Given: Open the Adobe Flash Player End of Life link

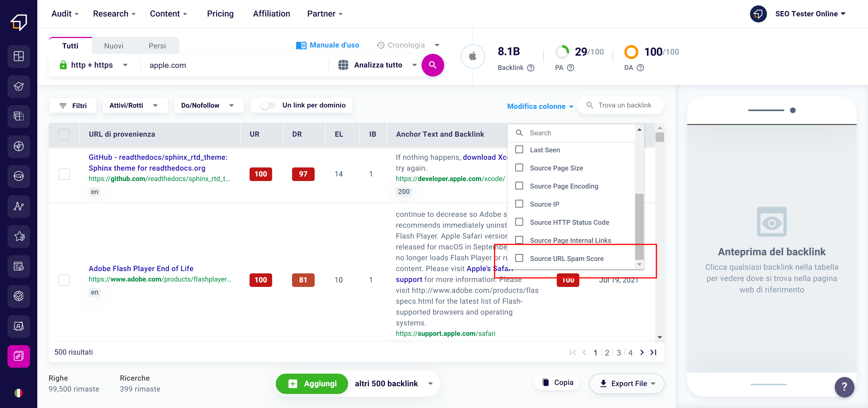Looking at the screenshot, I should coord(141,269).
